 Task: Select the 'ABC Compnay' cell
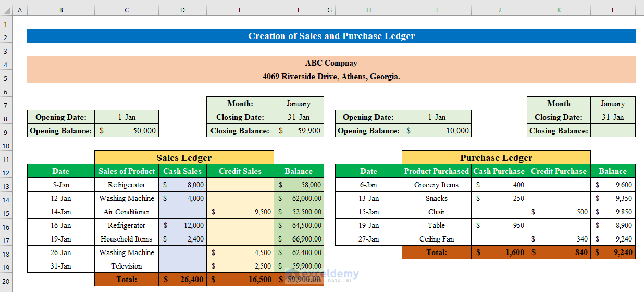(x=331, y=63)
